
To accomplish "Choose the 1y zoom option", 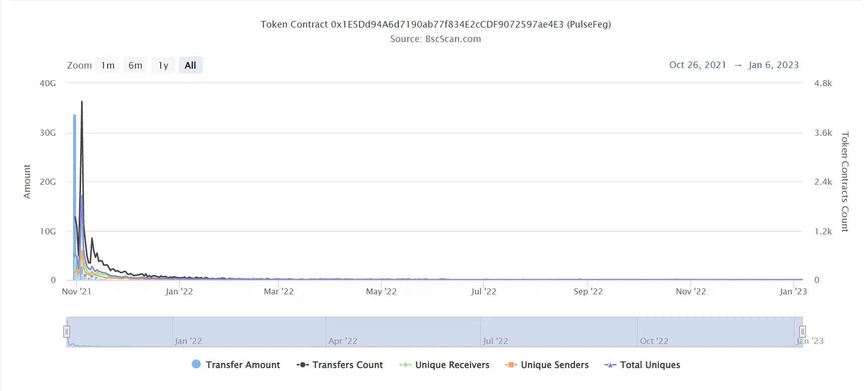I will point(163,65).
